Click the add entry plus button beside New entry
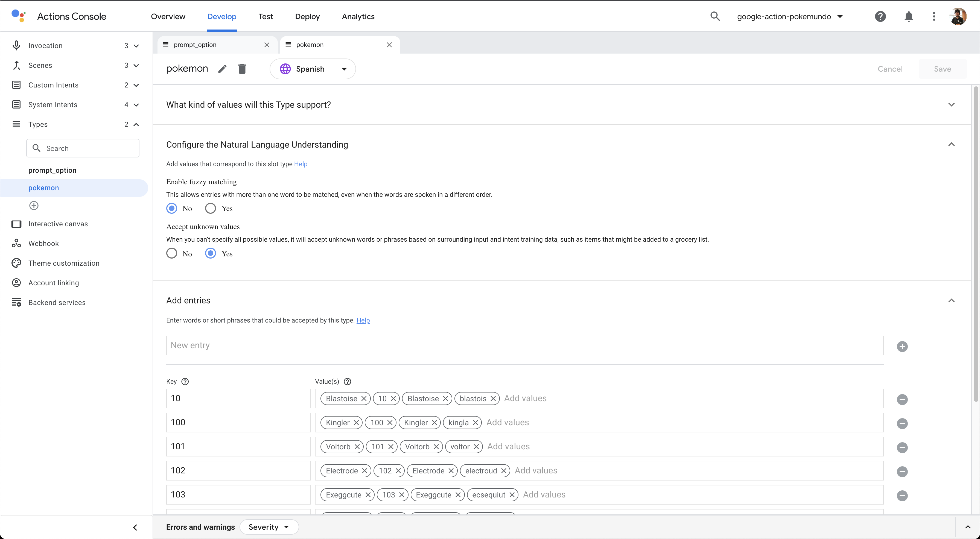Viewport: 980px width, 539px height. 902,347
